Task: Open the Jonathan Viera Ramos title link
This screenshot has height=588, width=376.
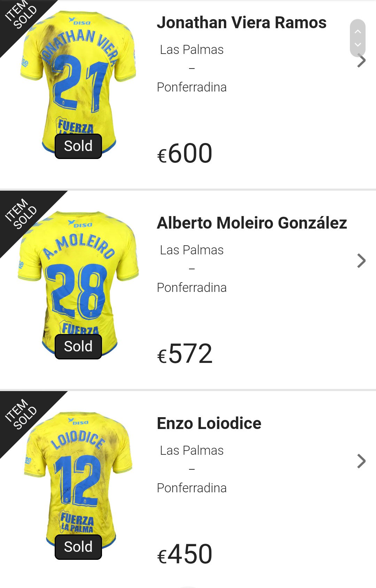Action: (242, 23)
